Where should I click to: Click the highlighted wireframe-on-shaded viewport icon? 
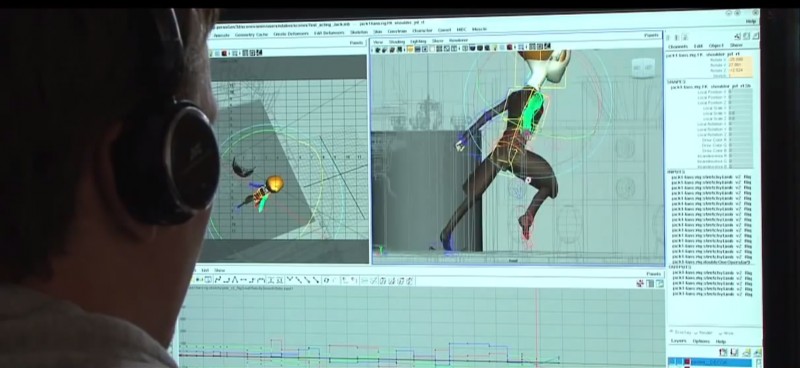tap(409, 49)
